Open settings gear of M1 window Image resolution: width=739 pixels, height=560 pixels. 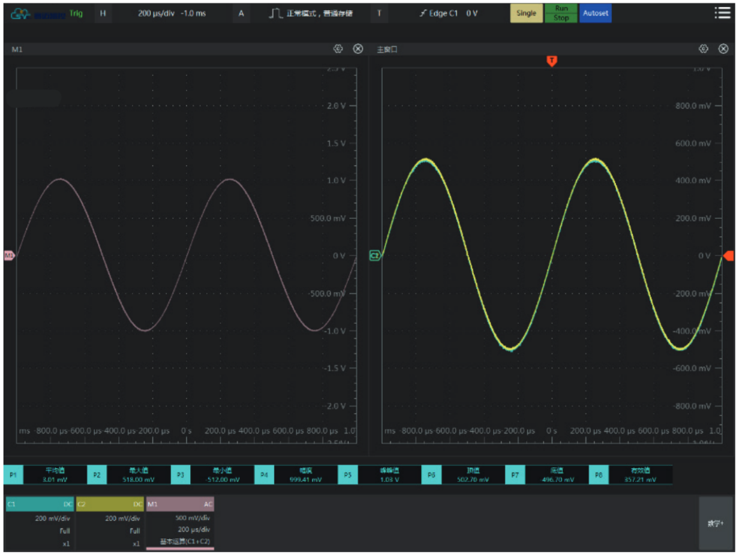click(338, 49)
